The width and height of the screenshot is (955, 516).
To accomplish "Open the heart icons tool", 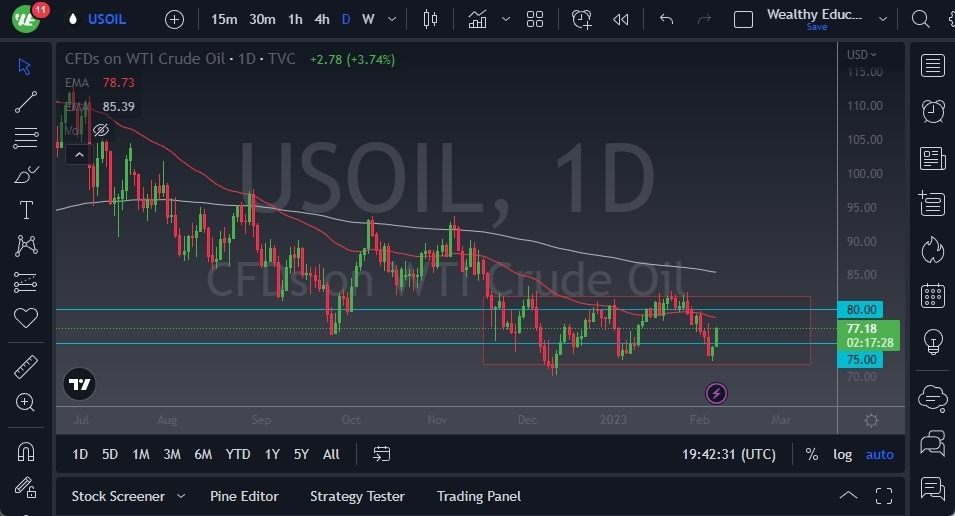I will (26, 318).
